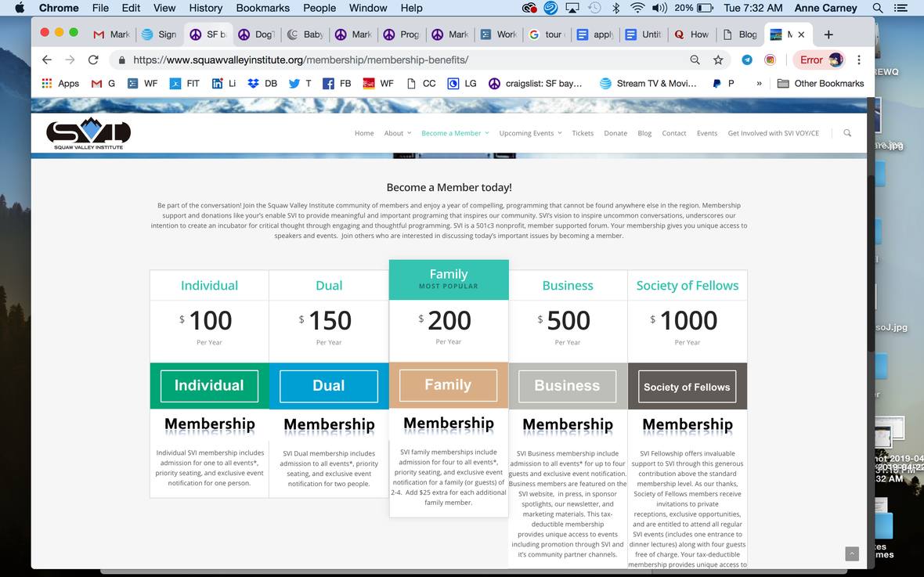Open the History menu in menu bar
The image size is (924, 577).
coord(206,8)
